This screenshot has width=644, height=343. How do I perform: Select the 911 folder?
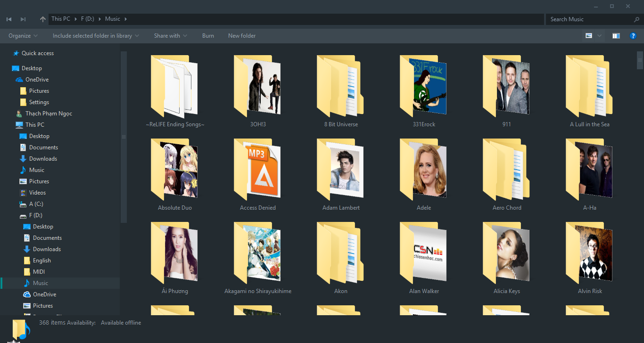pyautogui.click(x=507, y=91)
